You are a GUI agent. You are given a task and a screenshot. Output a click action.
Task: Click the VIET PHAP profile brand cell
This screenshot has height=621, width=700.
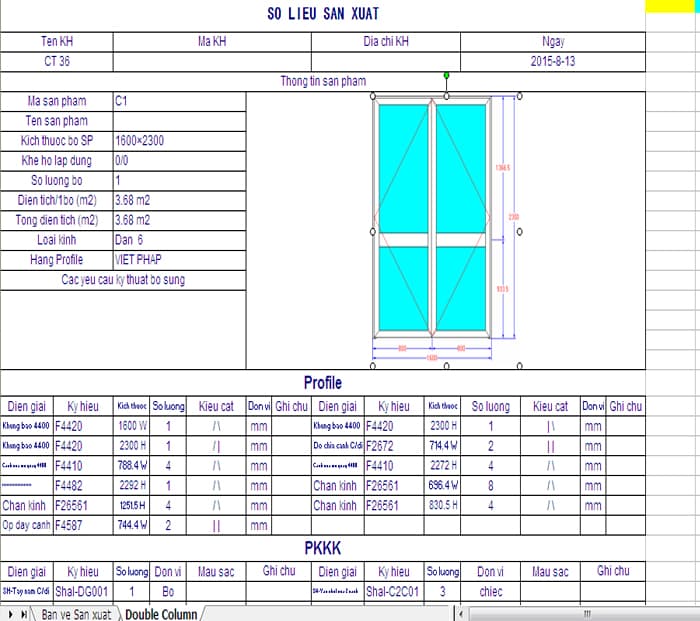(178, 260)
